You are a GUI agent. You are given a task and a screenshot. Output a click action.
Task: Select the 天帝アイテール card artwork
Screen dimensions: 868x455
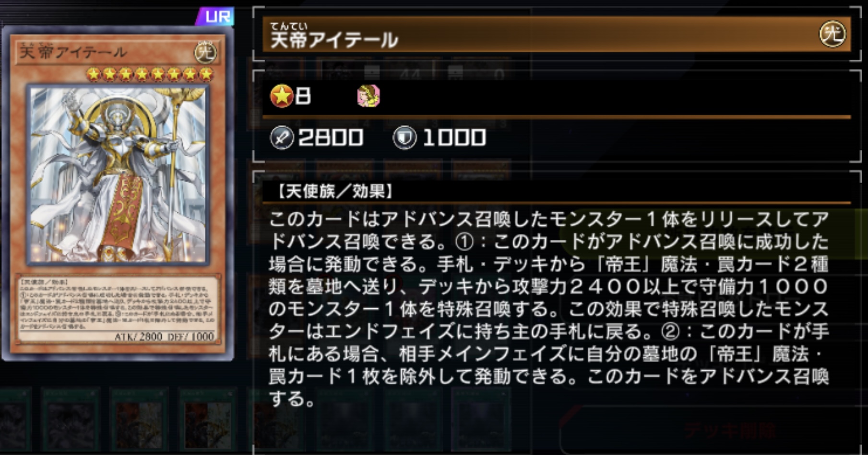(x=118, y=175)
